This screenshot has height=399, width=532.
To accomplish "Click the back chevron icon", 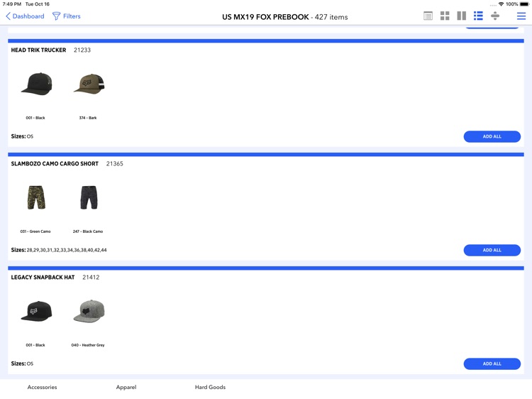I will [x=8, y=16].
